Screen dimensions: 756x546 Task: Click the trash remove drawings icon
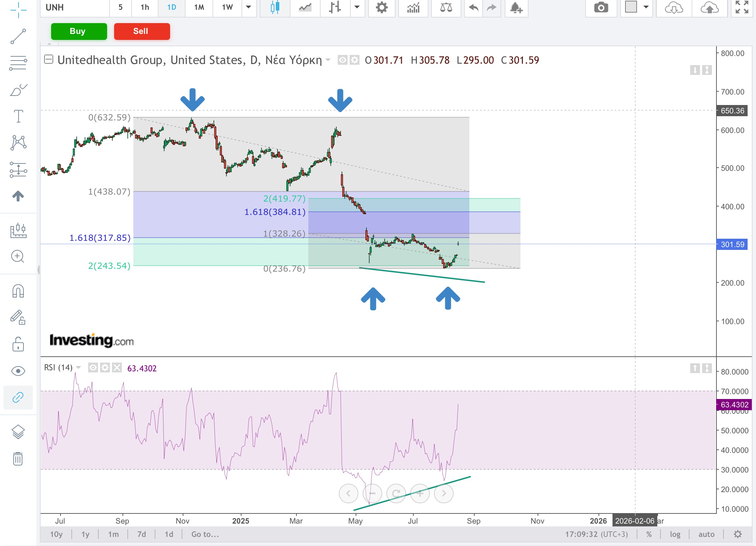pyautogui.click(x=18, y=458)
